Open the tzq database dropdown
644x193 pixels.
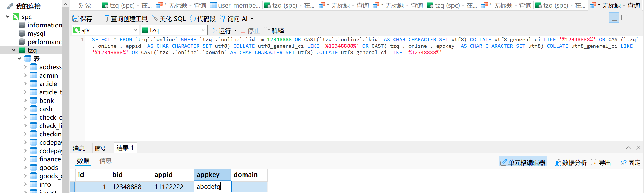(x=203, y=30)
